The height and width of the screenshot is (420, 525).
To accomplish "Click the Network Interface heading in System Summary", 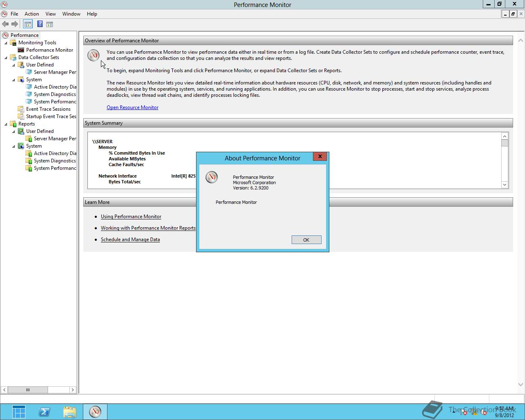I will [117, 176].
